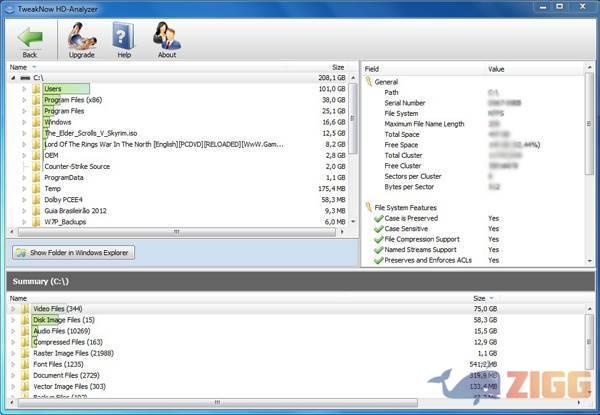Click the Free Space field row

[x=401, y=145]
